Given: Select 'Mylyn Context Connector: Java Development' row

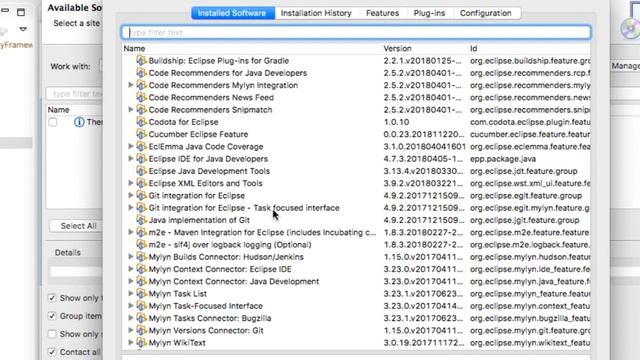Looking at the screenshot, I should pyautogui.click(x=233, y=281).
